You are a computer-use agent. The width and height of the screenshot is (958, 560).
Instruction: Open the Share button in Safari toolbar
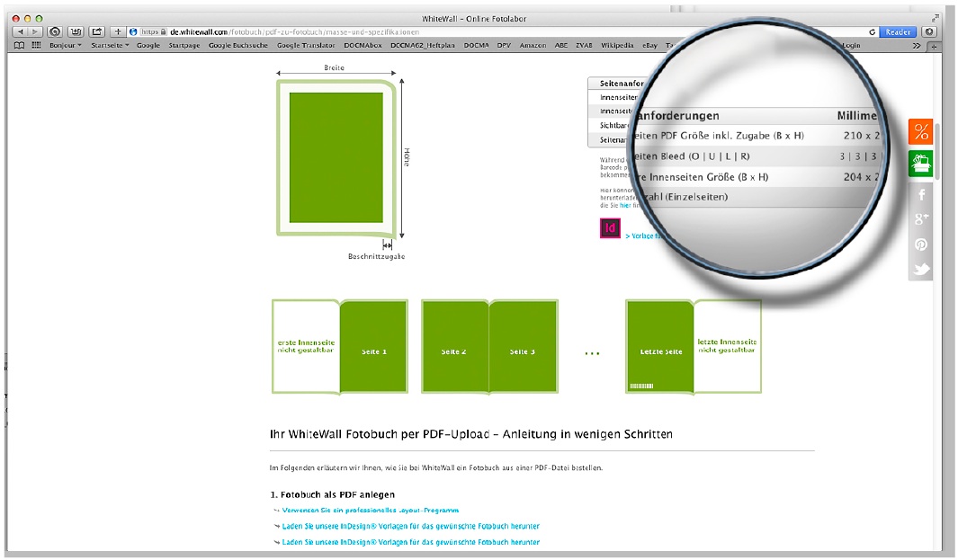(x=96, y=31)
